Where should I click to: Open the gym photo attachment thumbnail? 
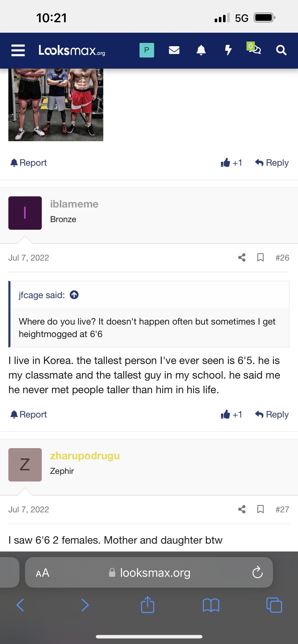55,105
